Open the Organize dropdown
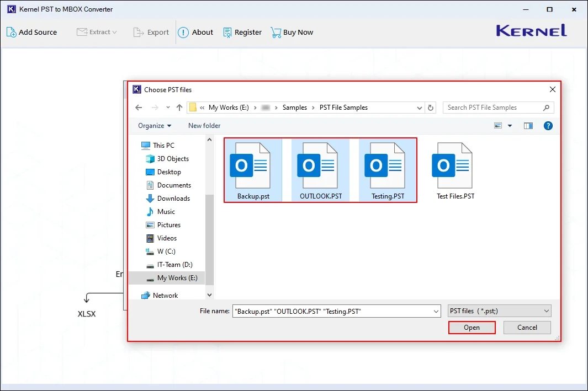This screenshot has height=391, width=588. [154, 125]
